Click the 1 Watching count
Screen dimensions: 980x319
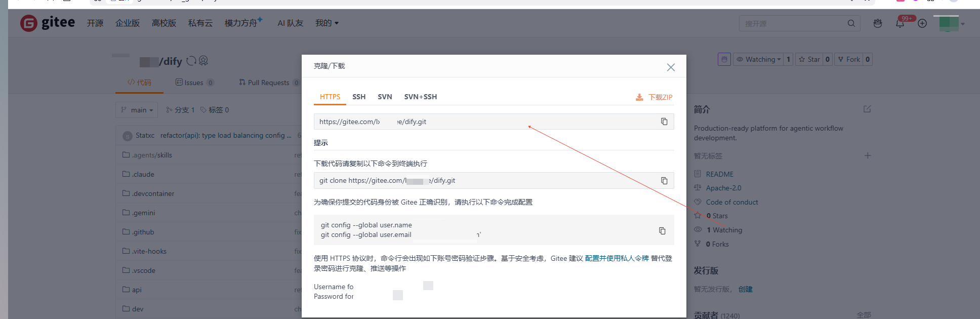point(724,230)
